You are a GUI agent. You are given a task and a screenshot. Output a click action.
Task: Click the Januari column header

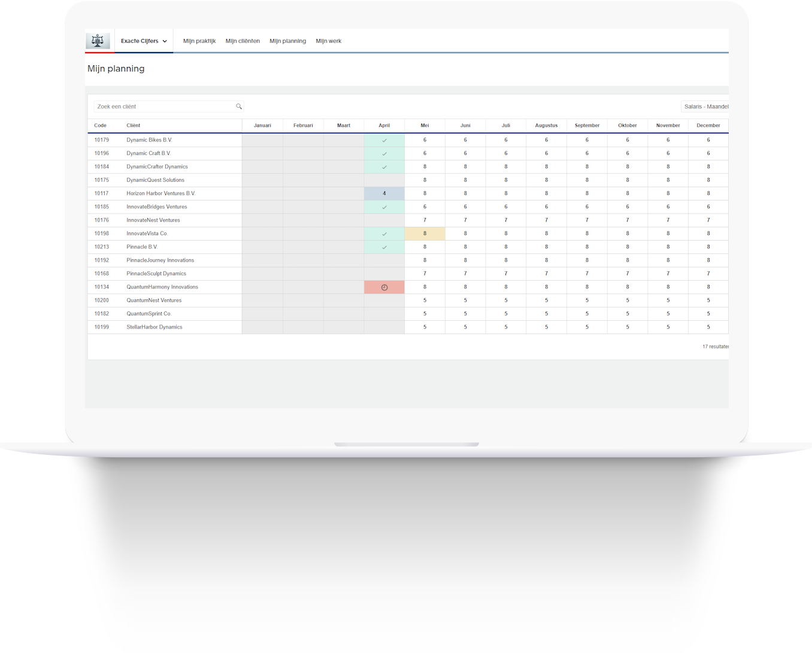(x=262, y=126)
